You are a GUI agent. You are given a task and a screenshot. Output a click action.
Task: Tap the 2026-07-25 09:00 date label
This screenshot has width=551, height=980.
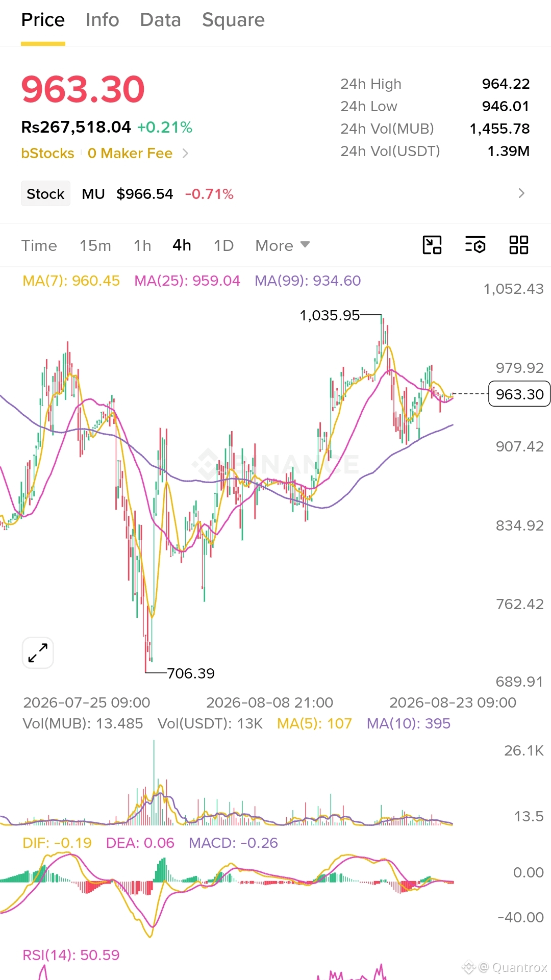(x=87, y=702)
